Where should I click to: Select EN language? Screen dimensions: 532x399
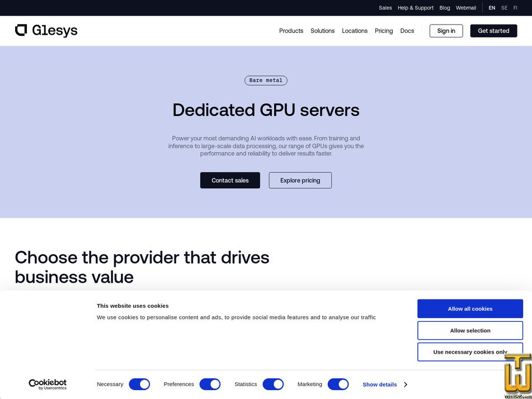pos(492,8)
